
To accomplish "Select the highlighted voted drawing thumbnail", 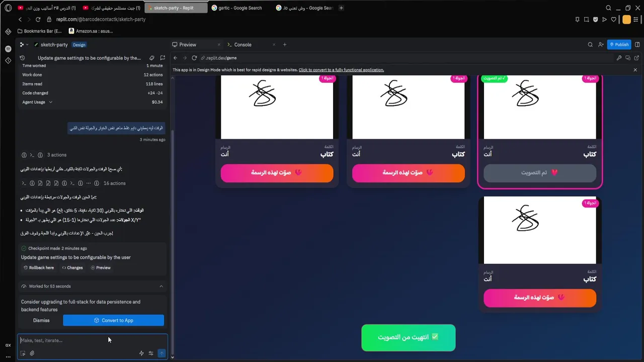I will tap(540, 107).
